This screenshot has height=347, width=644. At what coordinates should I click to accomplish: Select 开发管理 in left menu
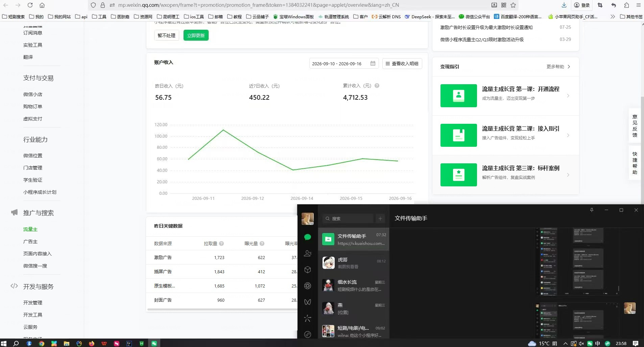tap(33, 303)
